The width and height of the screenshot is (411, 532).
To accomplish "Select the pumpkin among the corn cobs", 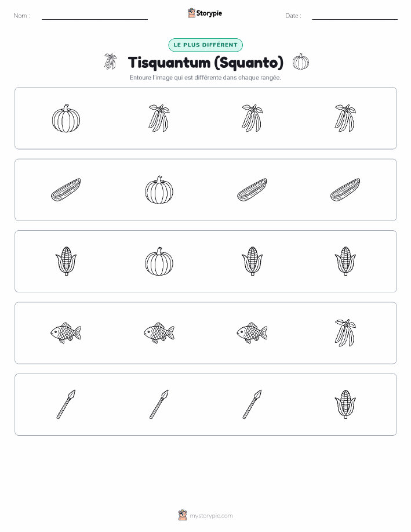I will (159, 261).
